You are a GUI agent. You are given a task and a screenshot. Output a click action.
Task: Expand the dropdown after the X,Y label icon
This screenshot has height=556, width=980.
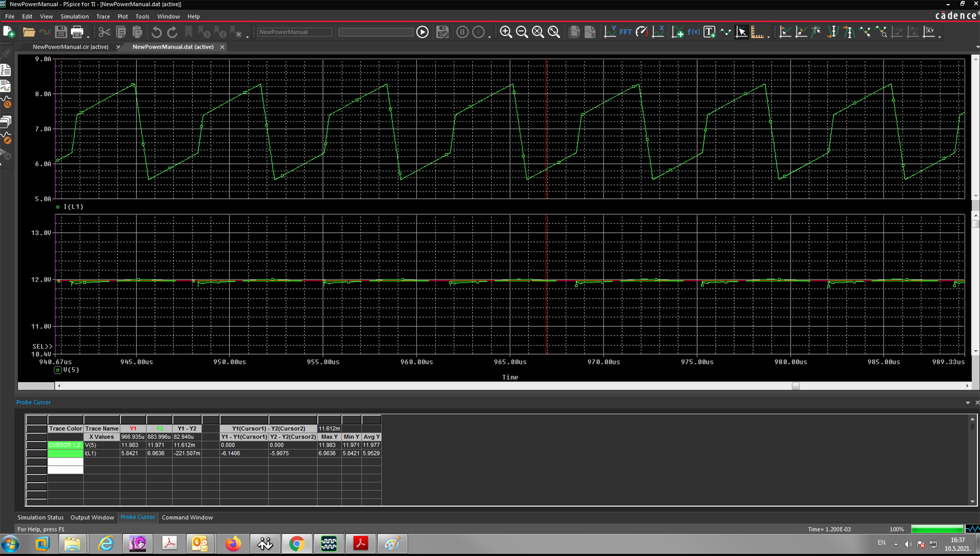tap(940, 37)
